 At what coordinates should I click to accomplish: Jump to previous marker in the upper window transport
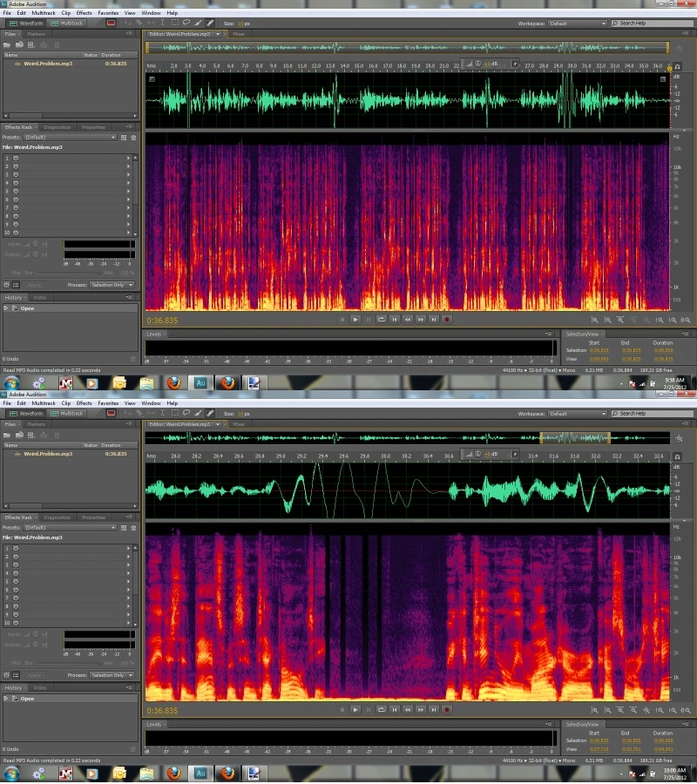coord(395,320)
